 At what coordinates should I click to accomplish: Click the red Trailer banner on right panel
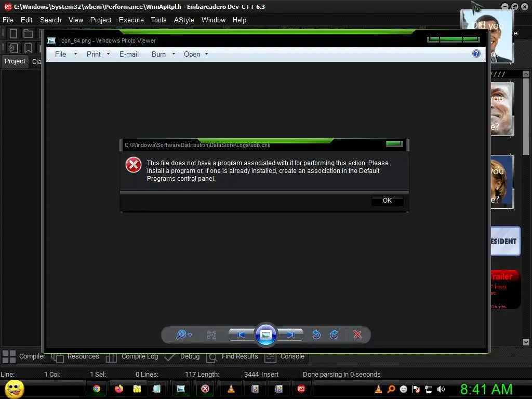pyautogui.click(x=505, y=289)
